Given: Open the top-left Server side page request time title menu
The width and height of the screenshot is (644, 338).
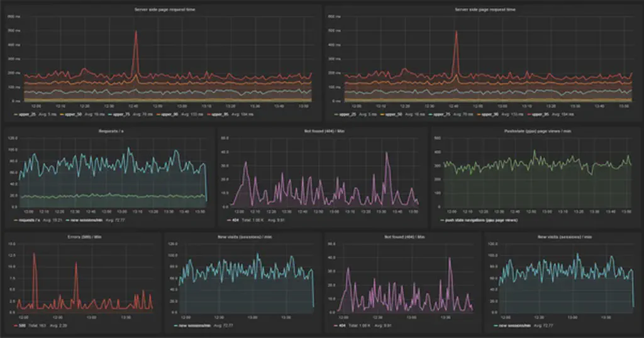Looking at the screenshot, I should (x=162, y=9).
